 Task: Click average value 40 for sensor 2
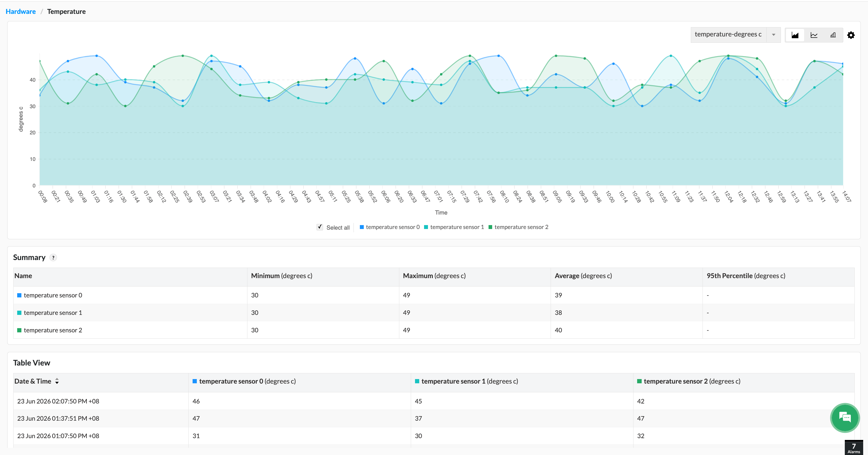pos(558,330)
